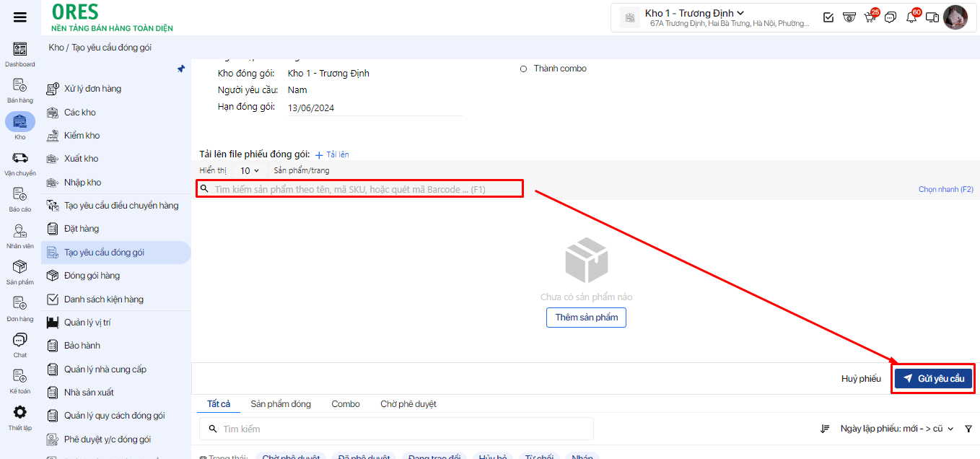Viewport: 980px width, 459px height.
Task: Click the pin sidebar icon
Action: (181, 69)
